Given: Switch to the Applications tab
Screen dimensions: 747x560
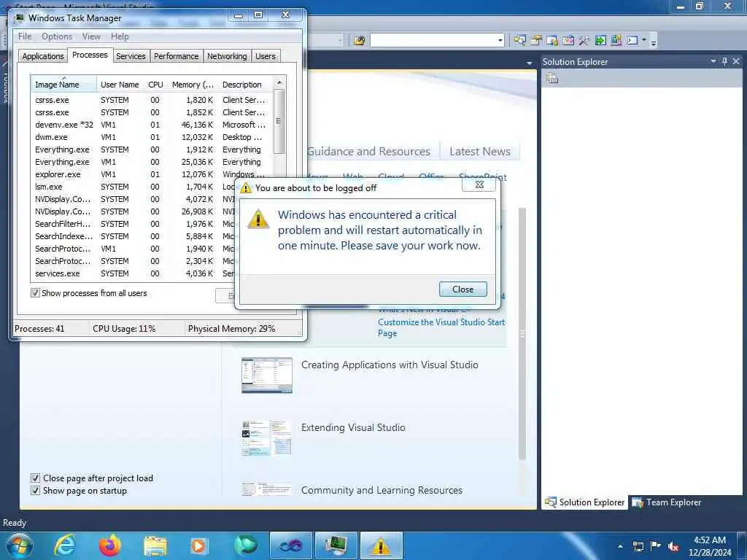Looking at the screenshot, I should [43, 55].
